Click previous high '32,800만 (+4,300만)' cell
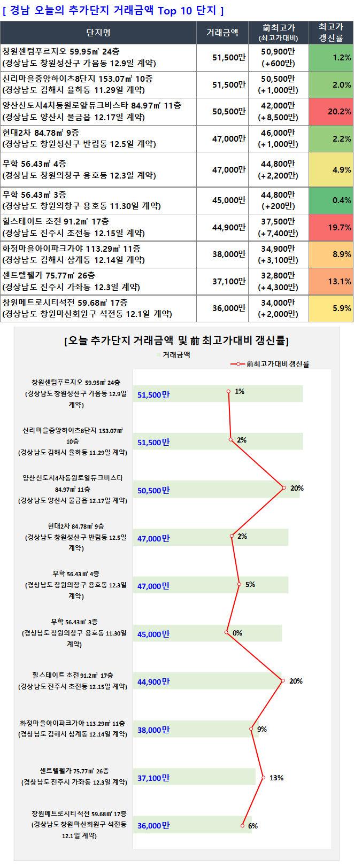This screenshot has height=868, width=354. (279, 281)
